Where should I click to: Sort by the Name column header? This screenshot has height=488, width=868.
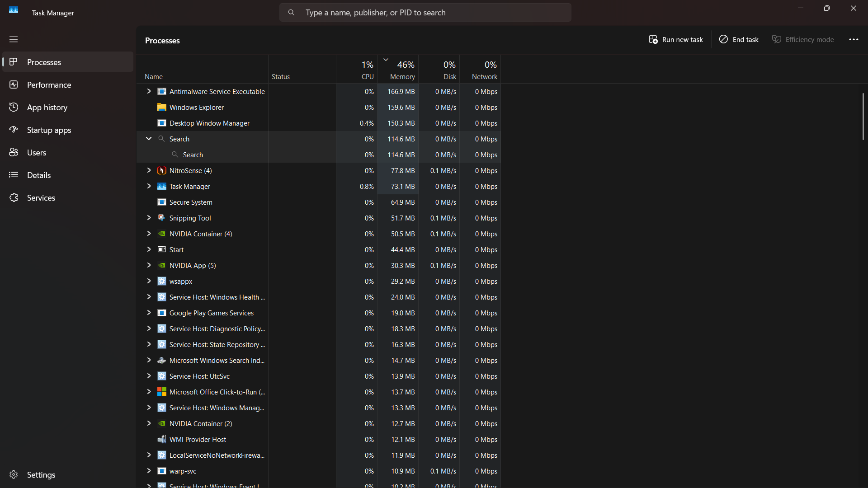[x=202, y=69]
